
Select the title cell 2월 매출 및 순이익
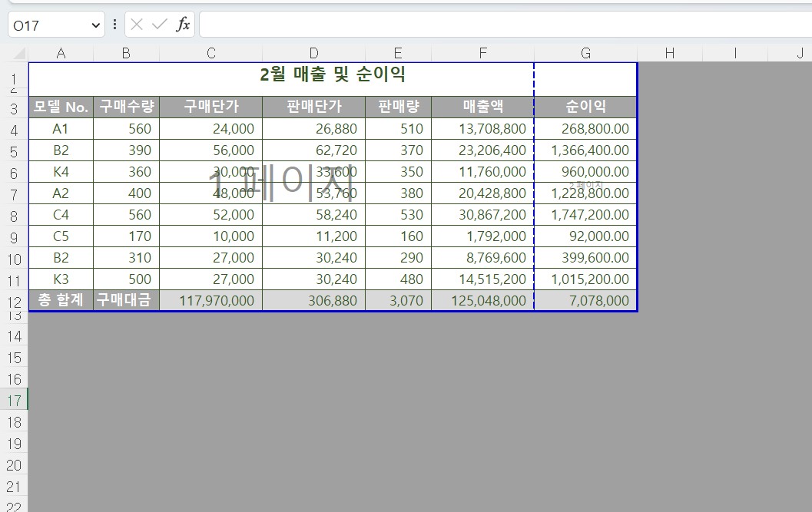tap(332, 74)
